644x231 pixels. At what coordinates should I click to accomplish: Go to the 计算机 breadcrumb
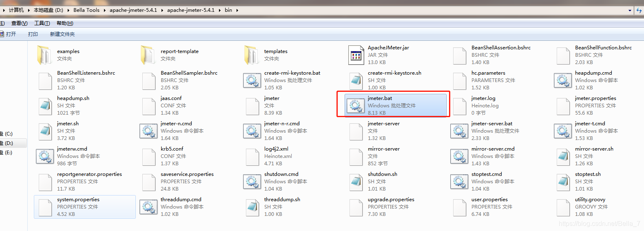click(16, 10)
